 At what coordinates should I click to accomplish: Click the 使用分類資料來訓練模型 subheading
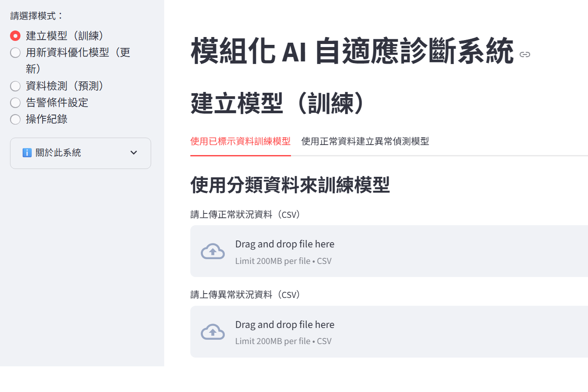click(x=290, y=185)
